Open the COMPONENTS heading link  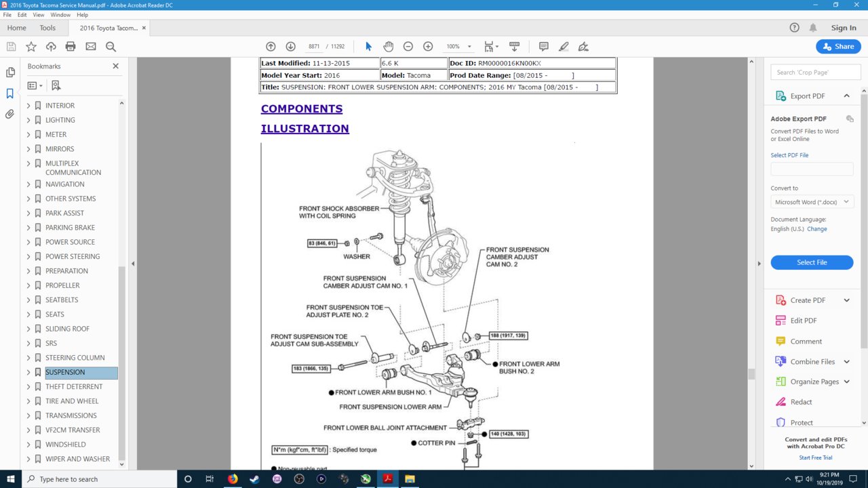pos(302,109)
